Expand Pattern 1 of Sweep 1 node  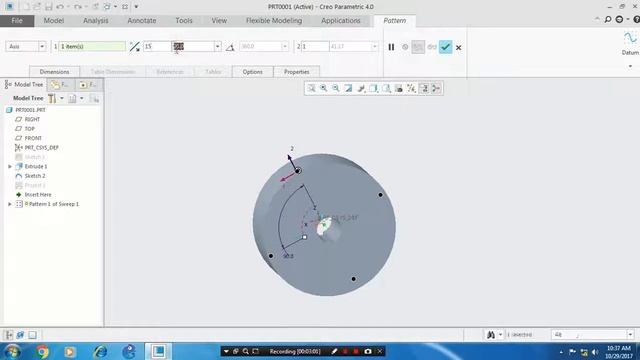(10, 204)
